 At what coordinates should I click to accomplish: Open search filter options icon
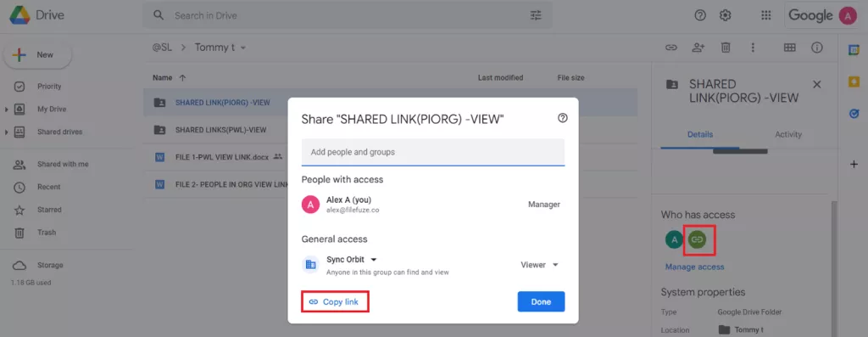pyautogui.click(x=536, y=15)
